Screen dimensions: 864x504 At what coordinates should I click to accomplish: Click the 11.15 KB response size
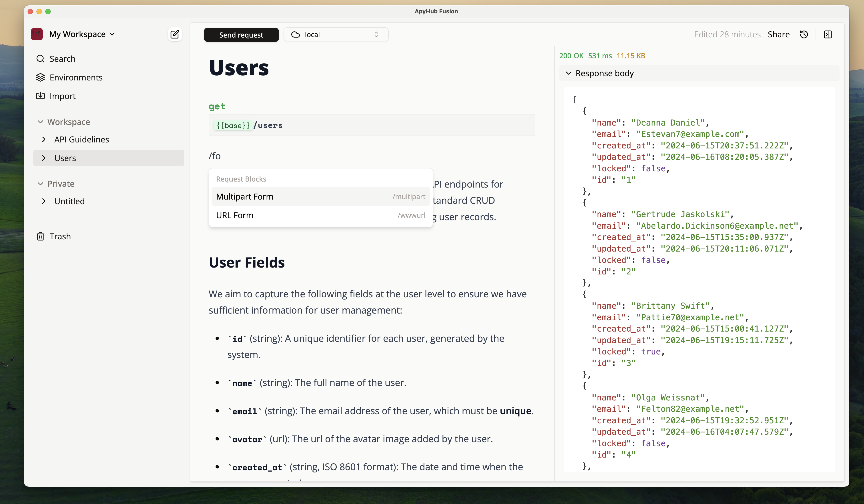click(631, 56)
